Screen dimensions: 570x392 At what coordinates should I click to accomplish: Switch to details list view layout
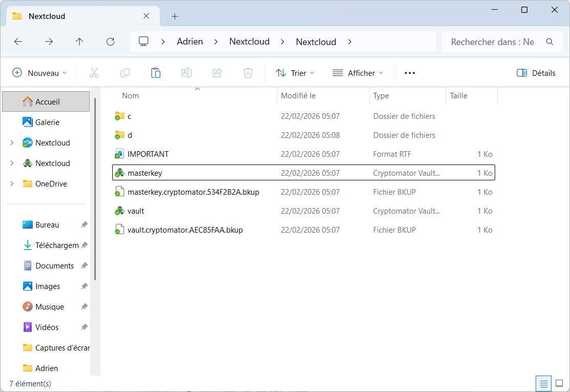[x=544, y=383]
